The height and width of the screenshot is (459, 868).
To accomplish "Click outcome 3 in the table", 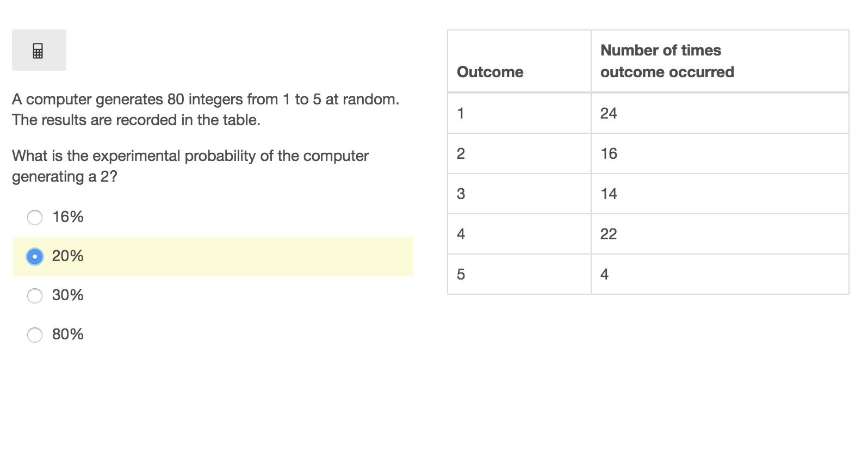I will [519, 194].
